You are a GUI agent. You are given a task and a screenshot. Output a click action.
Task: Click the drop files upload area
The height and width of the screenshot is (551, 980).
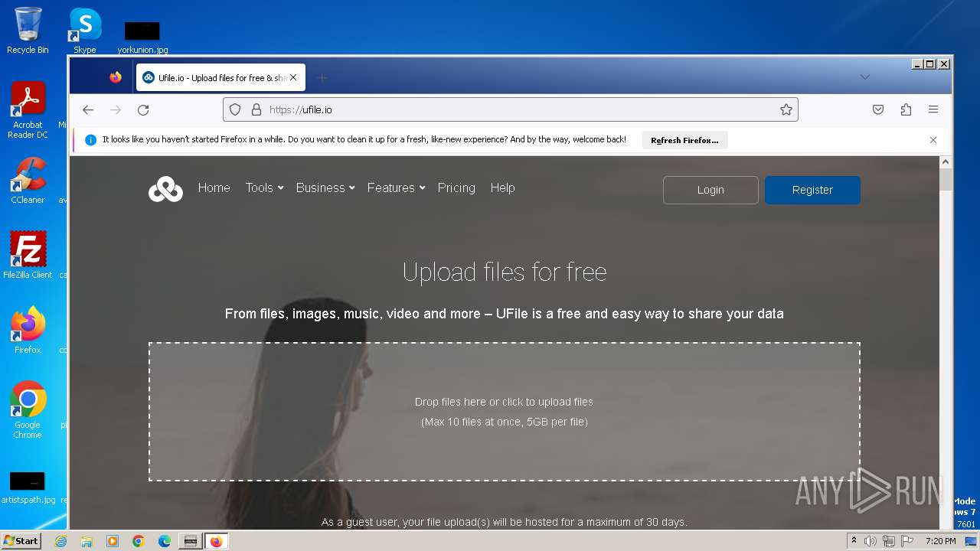505,412
